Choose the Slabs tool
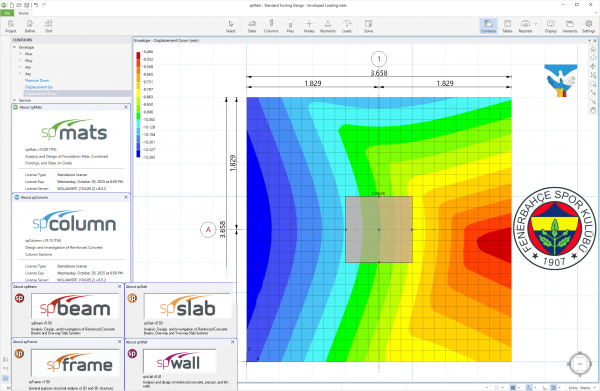This screenshot has width=600, height=391. (x=252, y=26)
